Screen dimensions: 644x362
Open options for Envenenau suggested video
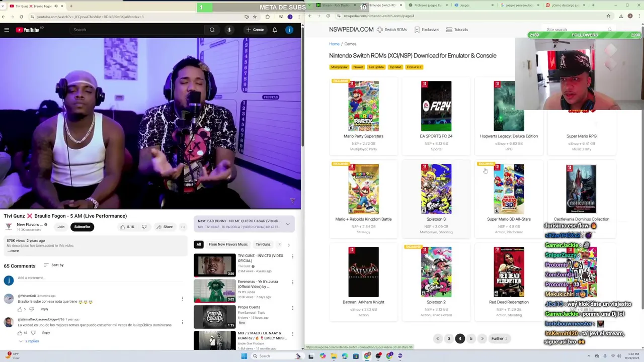(292, 282)
